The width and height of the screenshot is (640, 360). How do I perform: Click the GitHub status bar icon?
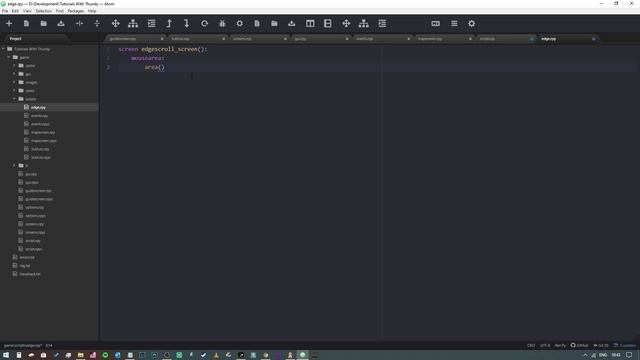580,345
